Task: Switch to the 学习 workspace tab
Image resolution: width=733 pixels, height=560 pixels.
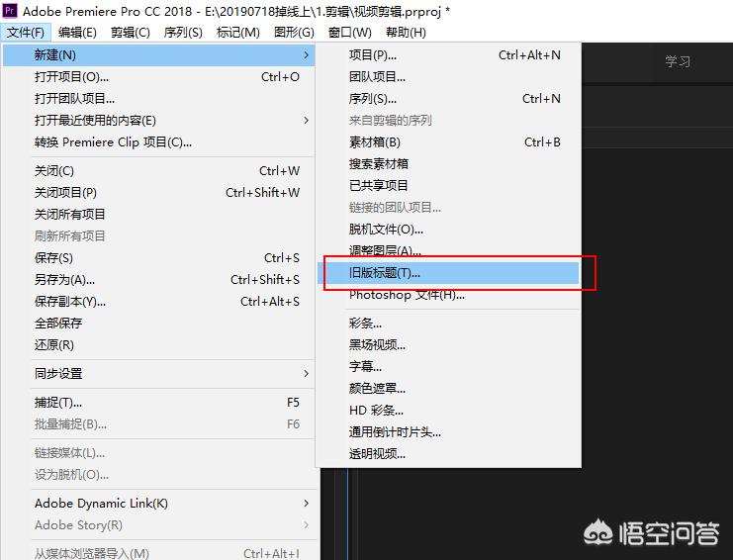Action: 678,61
